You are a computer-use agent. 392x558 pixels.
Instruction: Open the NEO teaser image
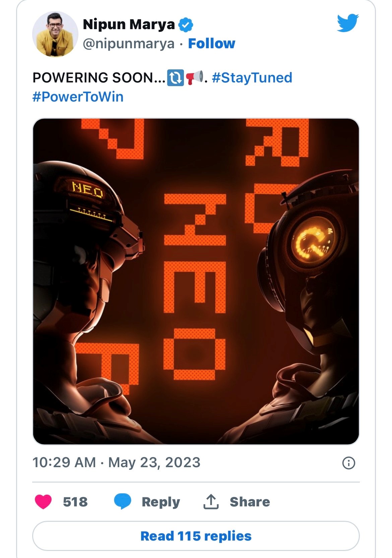[x=196, y=281]
